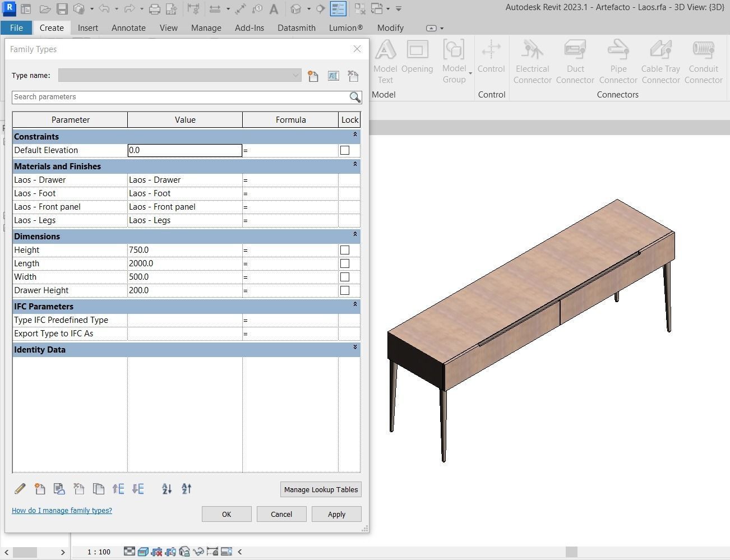730x560 pixels.
Task: Sort parameters in ascending order
Action: [167, 489]
